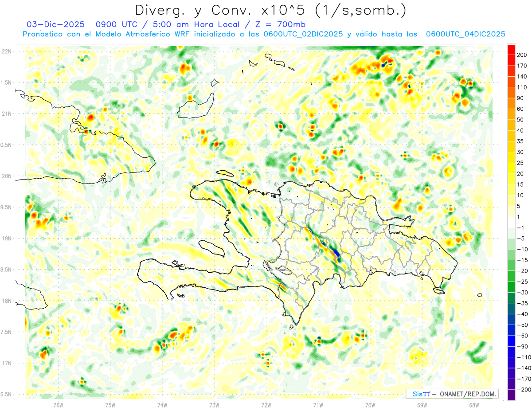This screenshot has height=411, width=532.
Task: Click the '18N' latitude axis label
Action: 6,301
